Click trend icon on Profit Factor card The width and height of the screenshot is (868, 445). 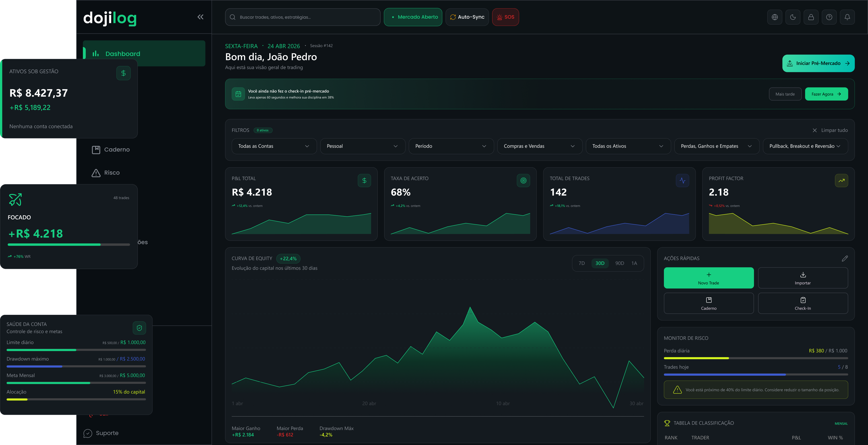[841, 181]
